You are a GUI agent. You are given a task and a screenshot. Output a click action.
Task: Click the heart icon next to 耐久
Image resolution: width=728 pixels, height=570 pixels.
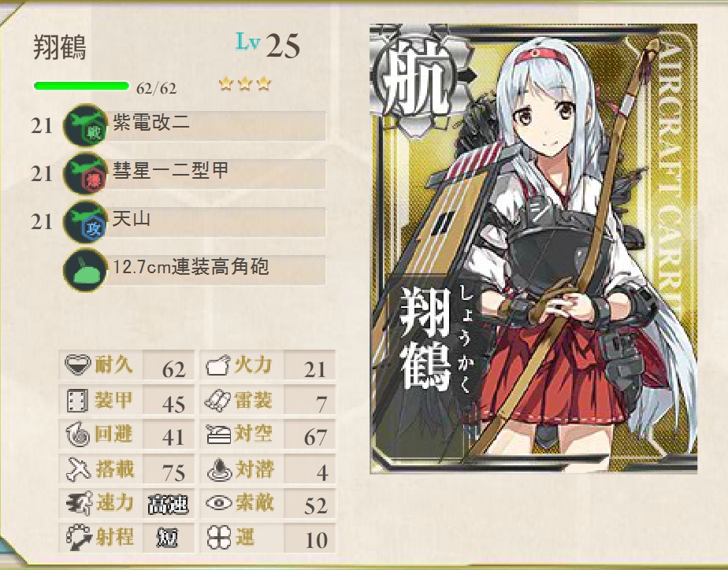pos(77,365)
